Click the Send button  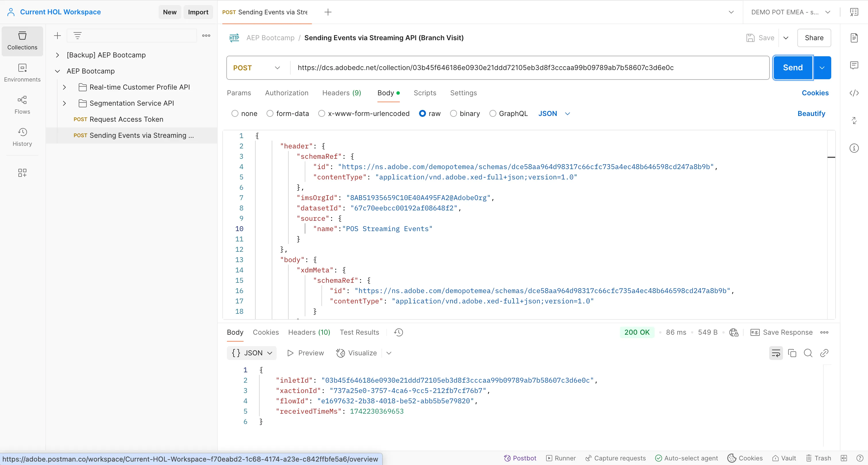point(793,68)
